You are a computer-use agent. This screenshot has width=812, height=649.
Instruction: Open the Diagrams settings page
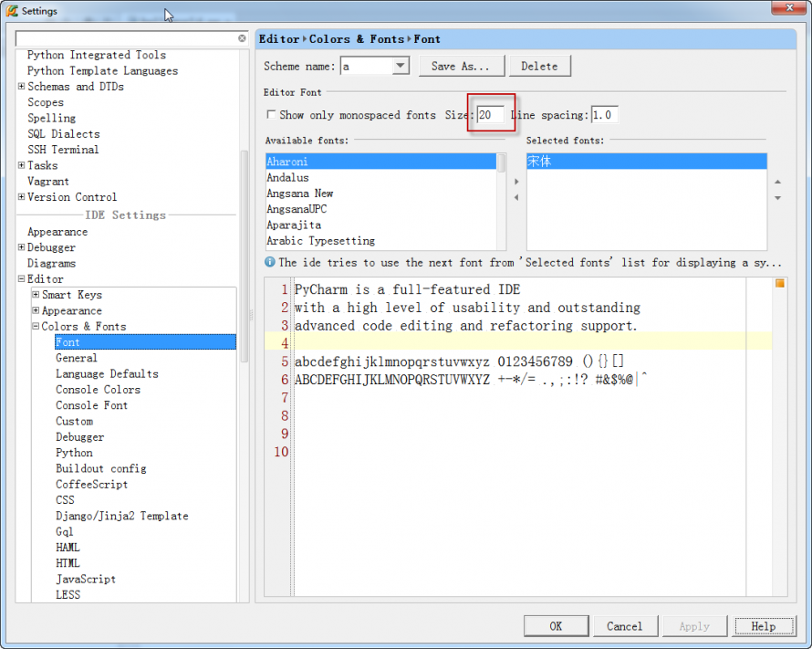(x=51, y=263)
